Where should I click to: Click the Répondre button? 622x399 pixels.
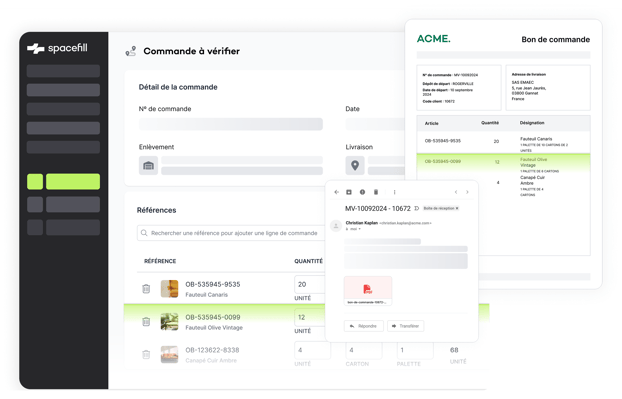tap(363, 326)
